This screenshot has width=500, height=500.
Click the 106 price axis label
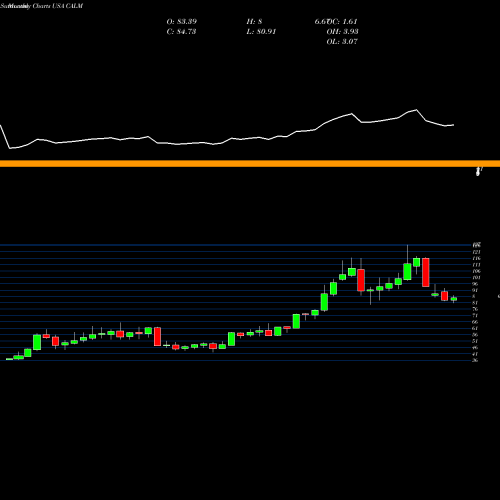pyautogui.click(x=476, y=271)
